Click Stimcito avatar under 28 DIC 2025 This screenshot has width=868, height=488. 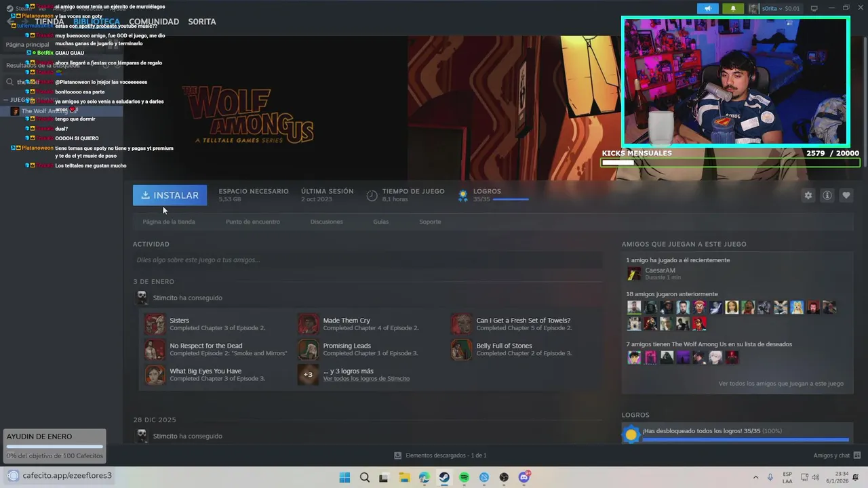(142, 436)
